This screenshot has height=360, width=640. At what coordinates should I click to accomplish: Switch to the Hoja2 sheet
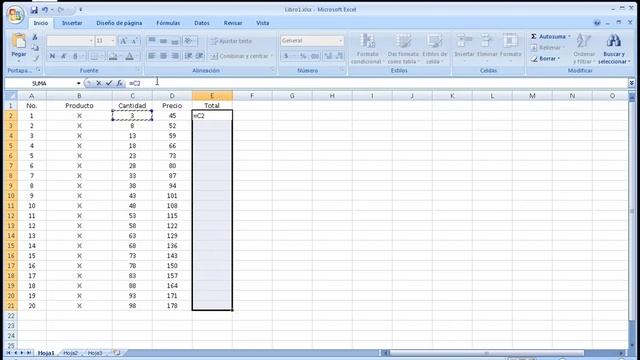point(70,353)
